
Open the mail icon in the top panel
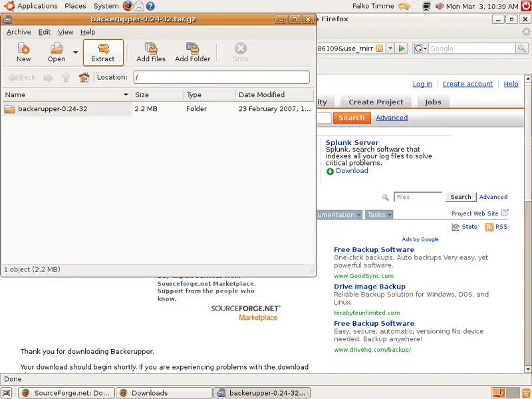pos(139,6)
